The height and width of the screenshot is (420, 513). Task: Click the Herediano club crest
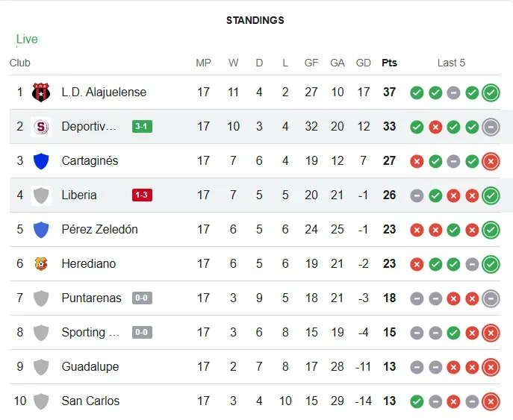click(41, 264)
